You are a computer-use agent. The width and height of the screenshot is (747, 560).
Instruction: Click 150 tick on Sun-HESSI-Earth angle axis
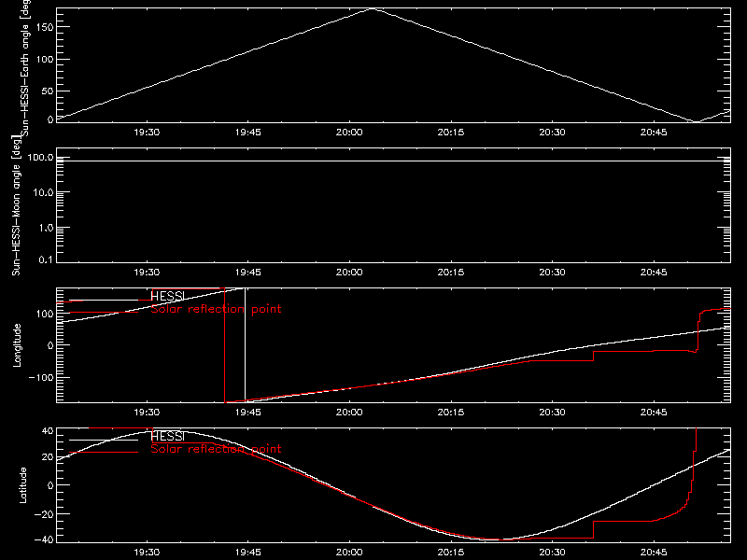44,27
